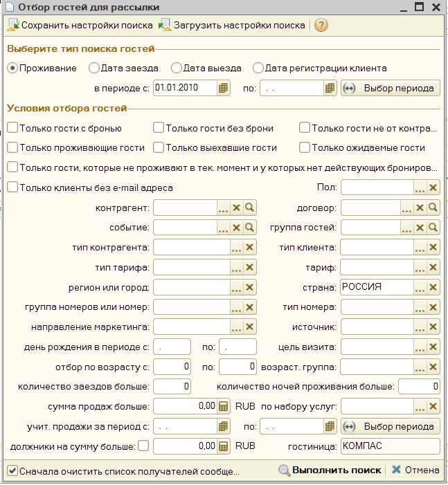Clear the тип контрагента field

pos(249,247)
